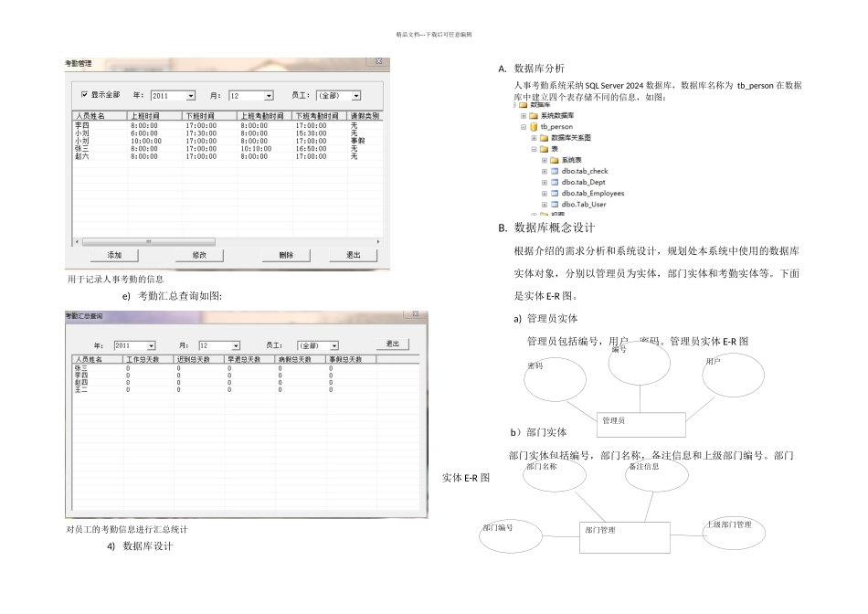The width and height of the screenshot is (868, 614).
Task: Open the 年 dropdown in 考勤汇总查询
Action: coord(151,345)
